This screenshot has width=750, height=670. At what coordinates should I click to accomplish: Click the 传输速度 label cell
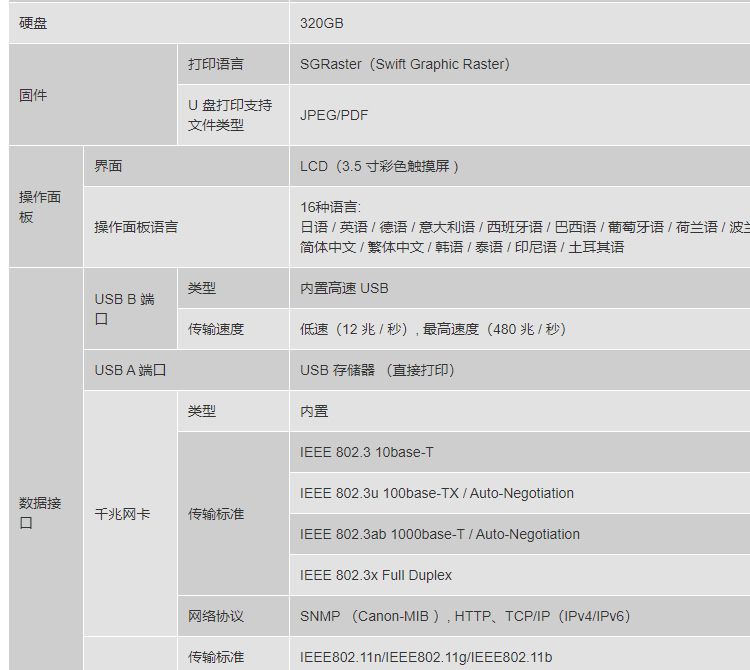click(216, 329)
